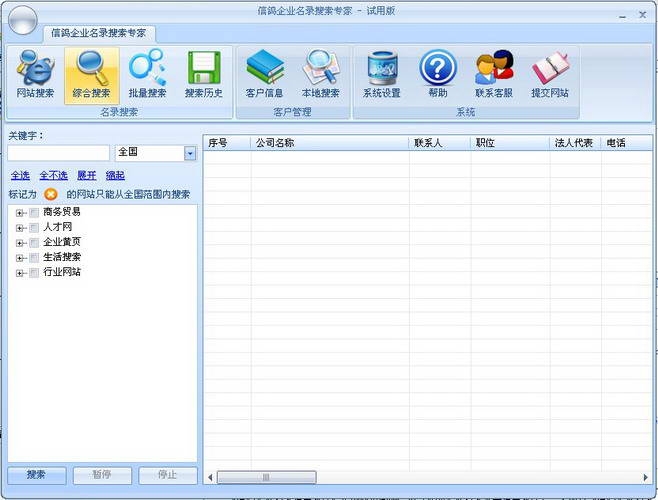Expand the 生活搜索 tree node

pos(19,258)
